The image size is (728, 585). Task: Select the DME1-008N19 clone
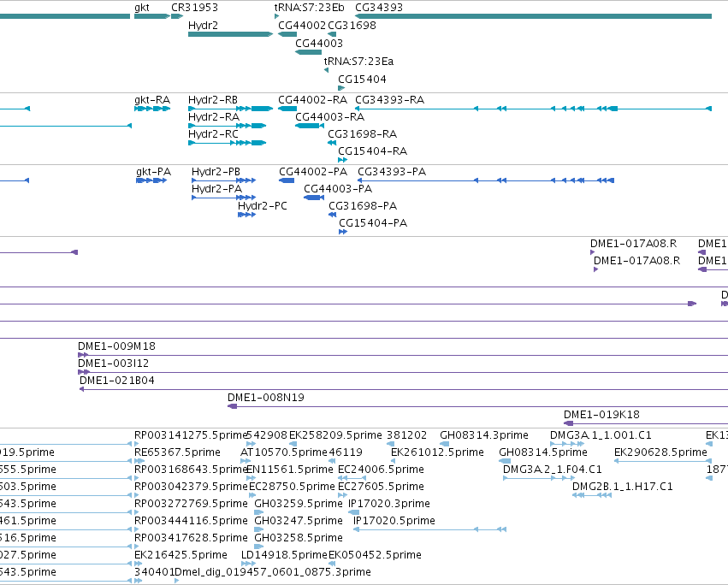[x=477, y=406]
